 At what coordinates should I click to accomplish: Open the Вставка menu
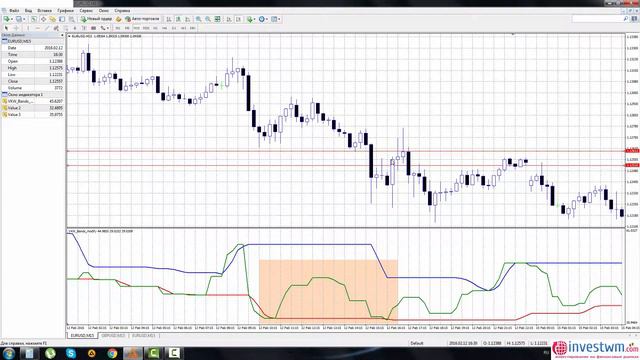[x=44, y=11]
